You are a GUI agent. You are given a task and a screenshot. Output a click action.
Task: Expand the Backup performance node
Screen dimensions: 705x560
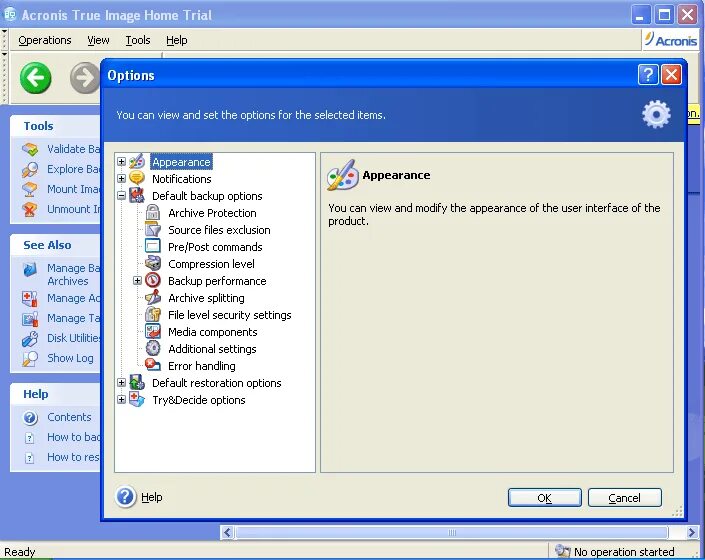point(138,280)
